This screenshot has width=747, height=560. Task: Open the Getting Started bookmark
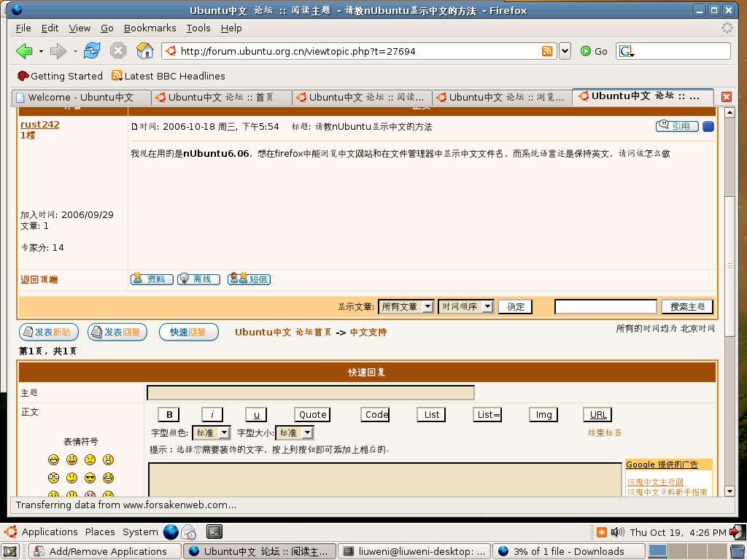[x=60, y=76]
